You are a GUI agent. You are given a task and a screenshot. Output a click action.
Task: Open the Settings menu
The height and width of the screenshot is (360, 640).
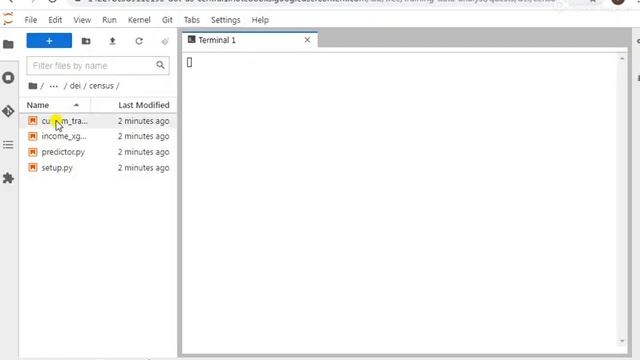click(x=225, y=20)
